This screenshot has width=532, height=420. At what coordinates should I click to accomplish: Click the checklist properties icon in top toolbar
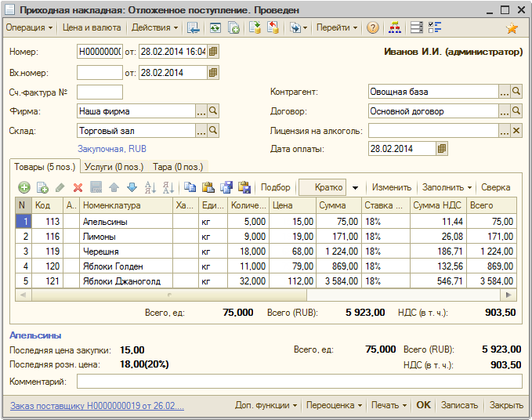pos(435,27)
